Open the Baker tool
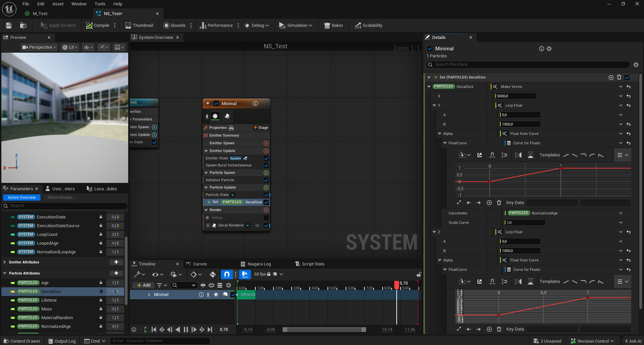This screenshot has height=345, width=644. pyautogui.click(x=333, y=26)
